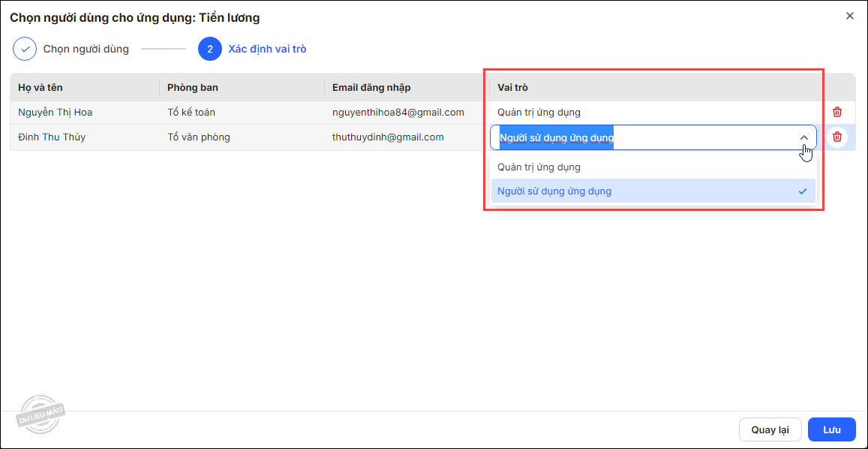Click the Dữ liệu mẫu stamp icon
868x449 pixels.
tap(42, 415)
